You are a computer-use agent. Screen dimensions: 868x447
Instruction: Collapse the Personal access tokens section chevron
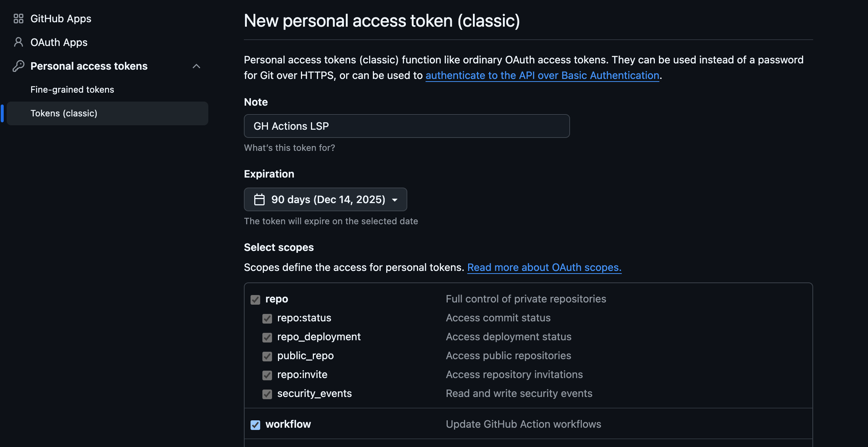click(x=196, y=66)
